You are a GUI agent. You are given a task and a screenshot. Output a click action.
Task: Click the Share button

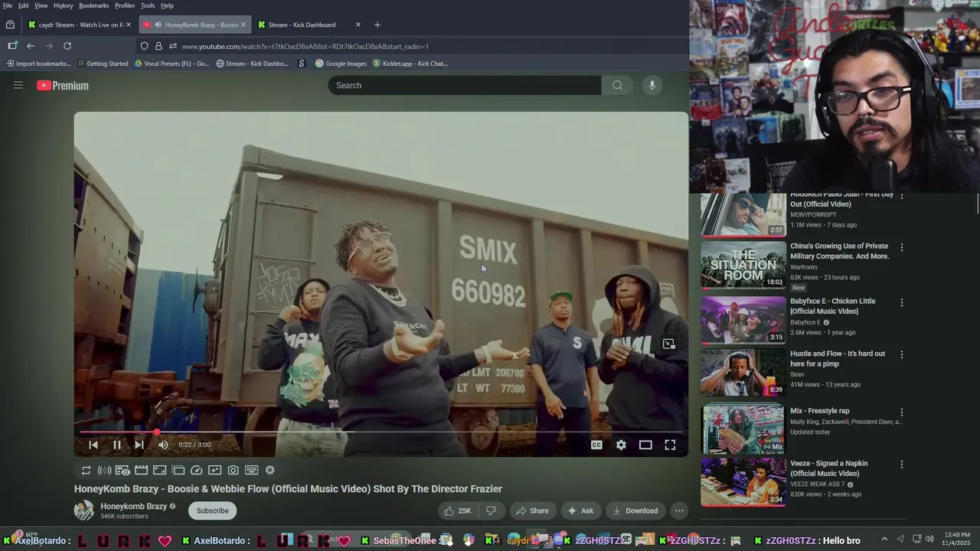pyautogui.click(x=532, y=510)
